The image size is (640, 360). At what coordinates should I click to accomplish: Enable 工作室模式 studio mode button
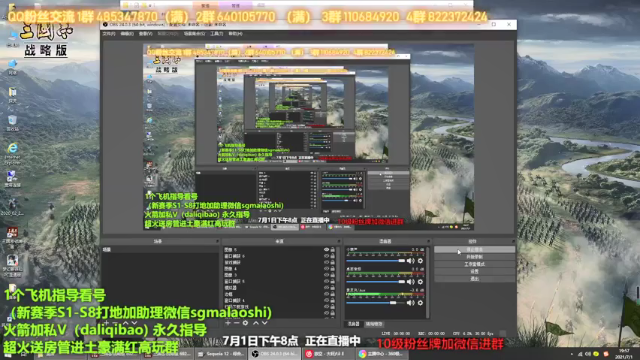coord(474,264)
